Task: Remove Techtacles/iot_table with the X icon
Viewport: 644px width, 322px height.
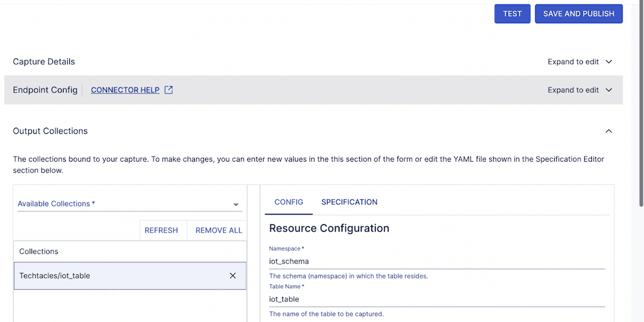Action: 233,275
